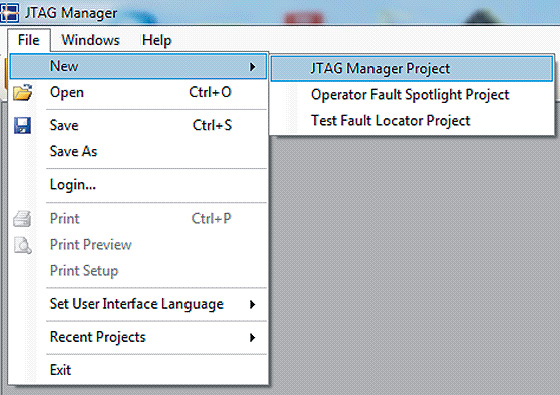Viewport: 560px width, 395px height.
Task: Choose Operator Fault Spotlight Project
Action: pyautogui.click(x=412, y=95)
